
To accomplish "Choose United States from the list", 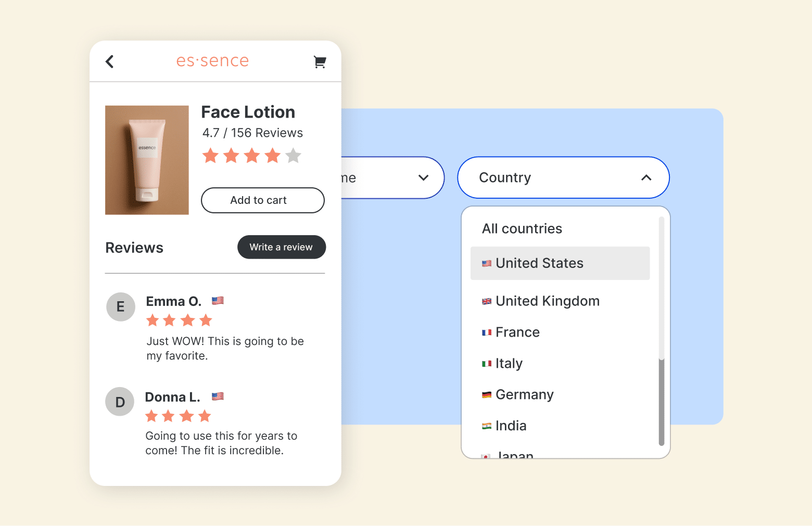I will tap(560, 263).
